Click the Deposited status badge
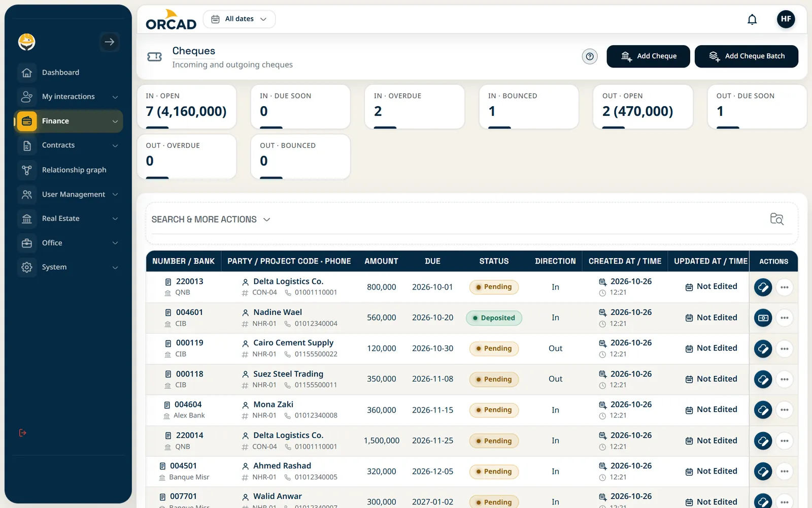The height and width of the screenshot is (508, 812). tap(494, 318)
